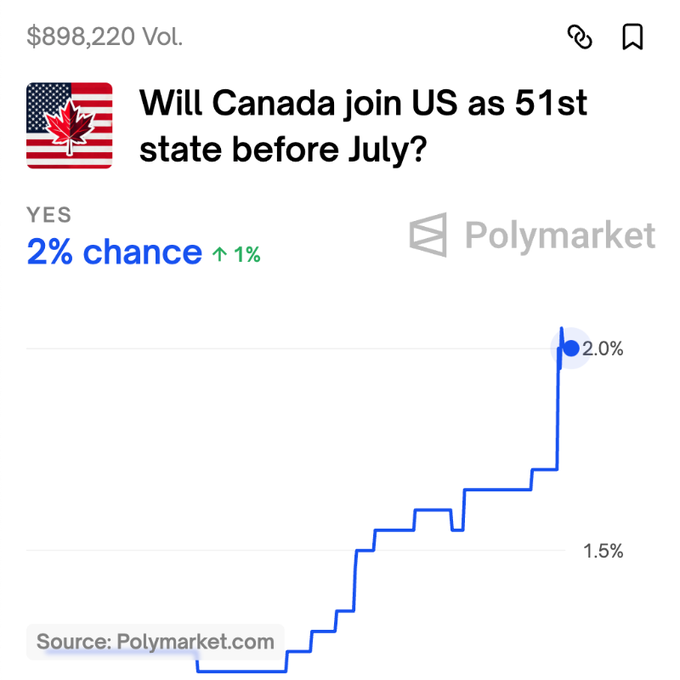Open the US-Canada flag market thumbnail
This screenshot has height=680, width=680.
click(69, 125)
